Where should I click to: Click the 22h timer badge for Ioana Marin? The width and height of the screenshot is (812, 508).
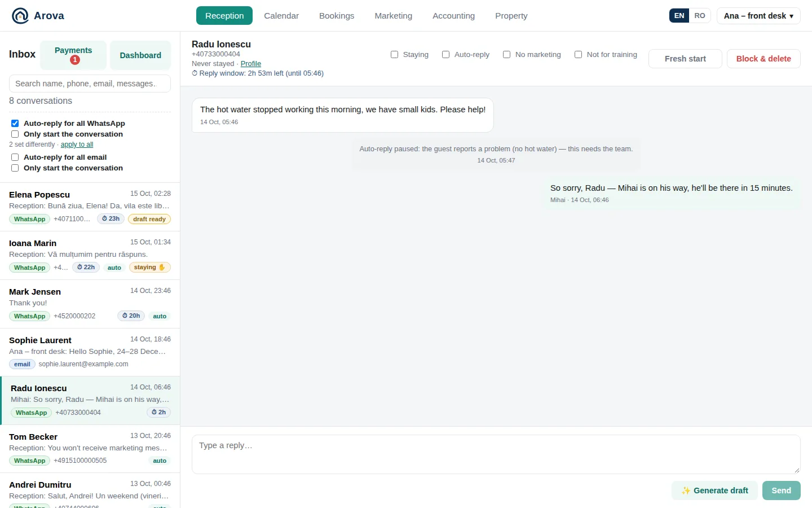coord(86,268)
